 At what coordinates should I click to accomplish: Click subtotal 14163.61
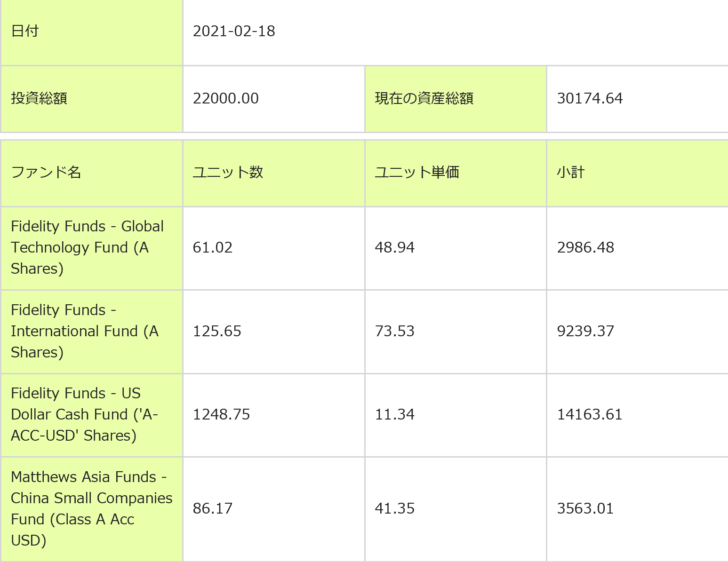point(589,414)
